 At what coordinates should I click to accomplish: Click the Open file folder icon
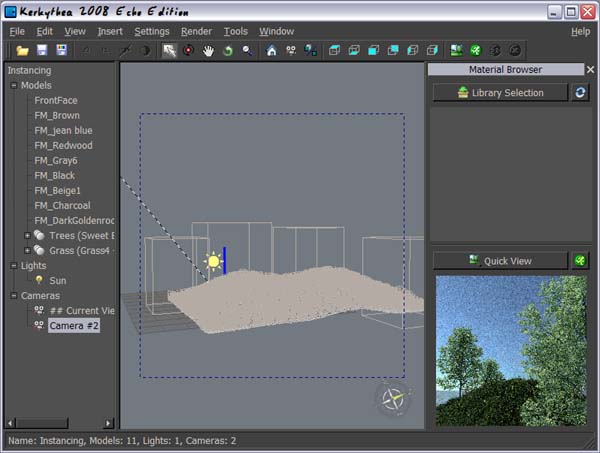(x=22, y=50)
